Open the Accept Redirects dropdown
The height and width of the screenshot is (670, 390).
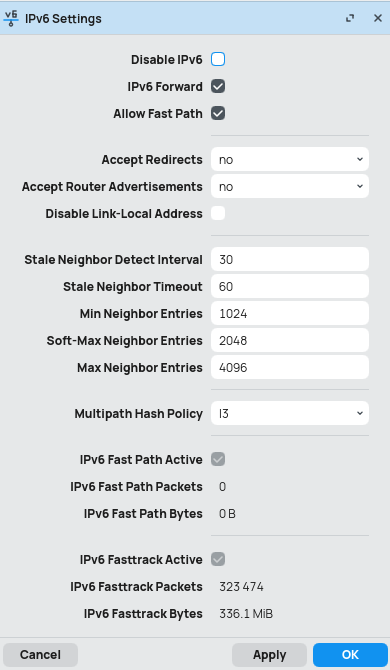[290, 159]
